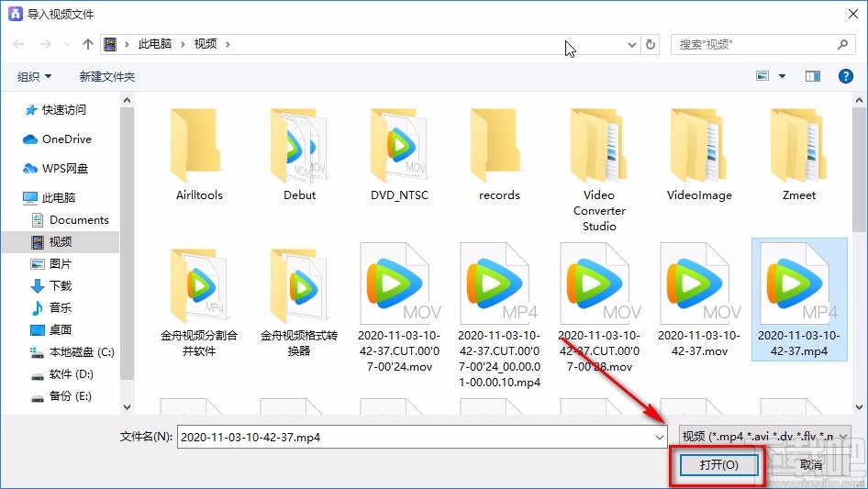Expand chevron after 视频 breadcrumb

coord(228,44)
